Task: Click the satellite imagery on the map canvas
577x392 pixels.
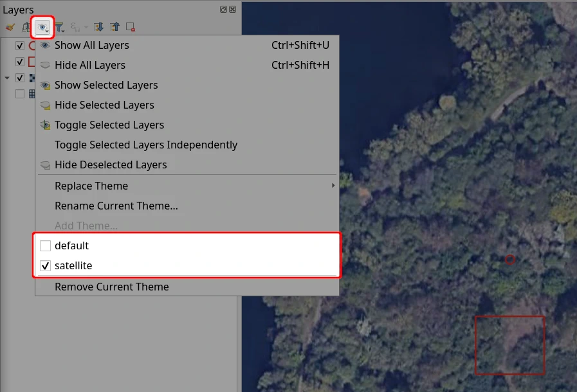Action: [x=450, y=193]
